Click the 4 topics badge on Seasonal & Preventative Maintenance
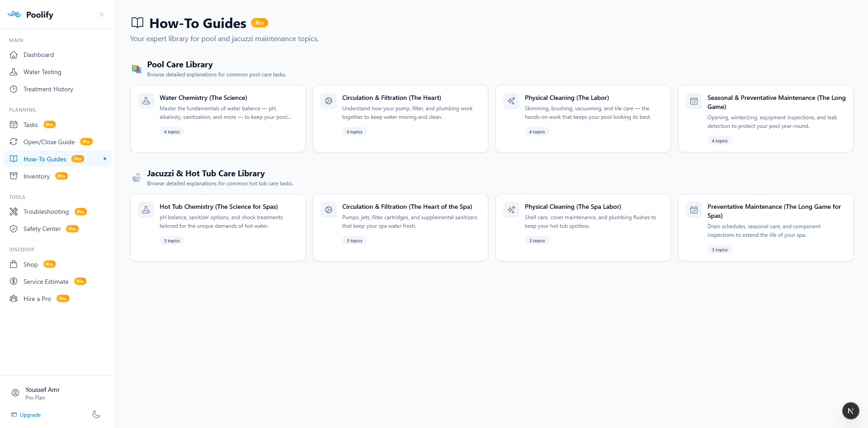This screenshot has height=428, width=868. pos(720,141)
